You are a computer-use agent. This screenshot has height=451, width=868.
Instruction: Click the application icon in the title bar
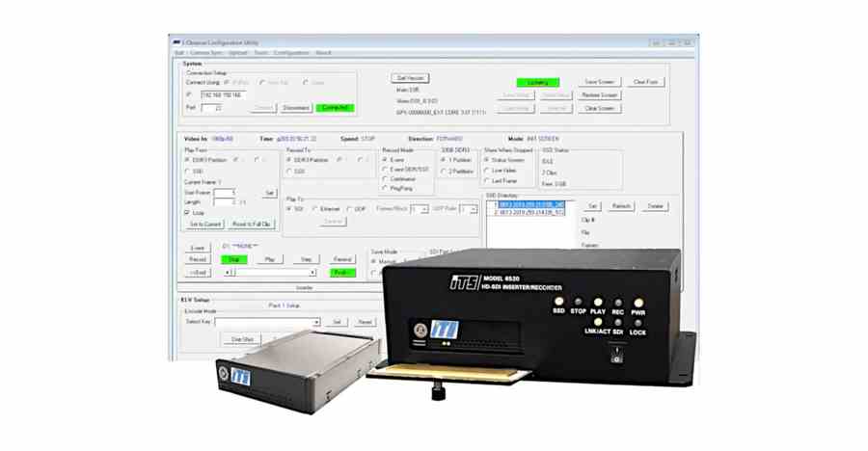(176, 42)
